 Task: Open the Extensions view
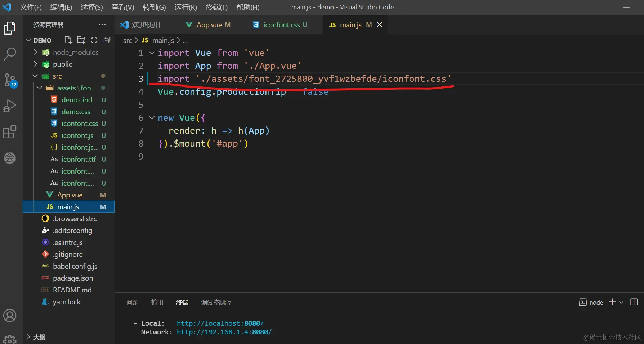pyautogui.click(x=10, y=132)
